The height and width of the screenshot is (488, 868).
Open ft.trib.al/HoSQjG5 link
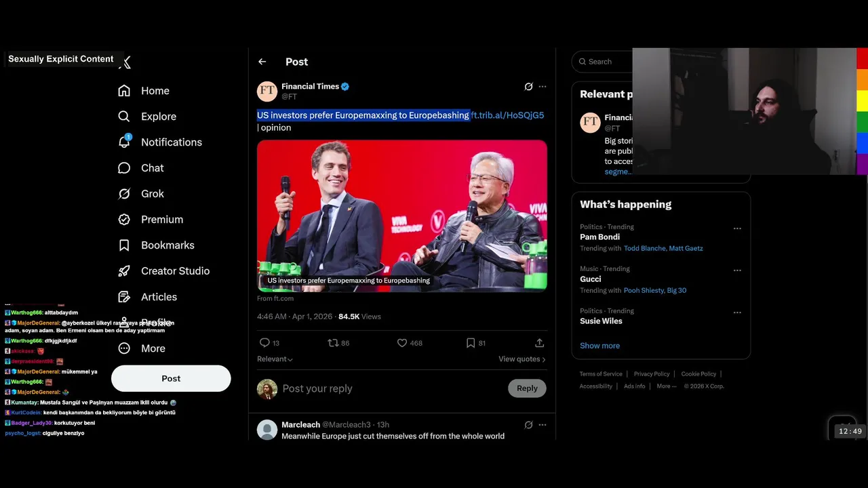[507, 115]
